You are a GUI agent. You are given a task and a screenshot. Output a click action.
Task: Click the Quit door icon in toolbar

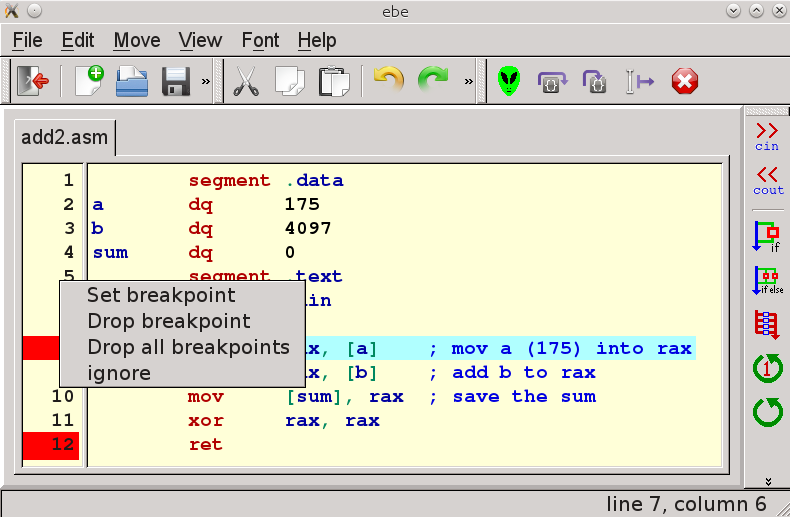33,81
